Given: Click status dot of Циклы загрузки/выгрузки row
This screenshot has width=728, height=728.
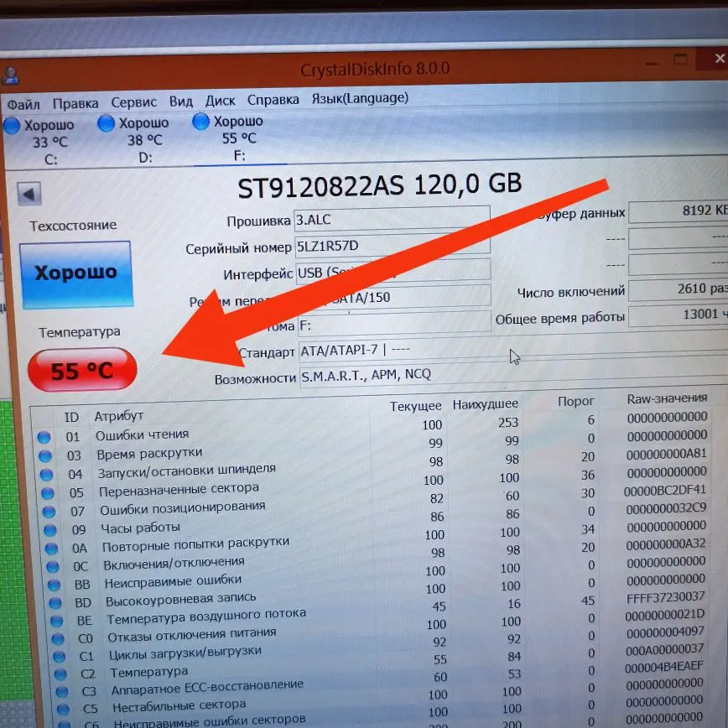Looking at the screenshot, I should (x=60, y=657).
